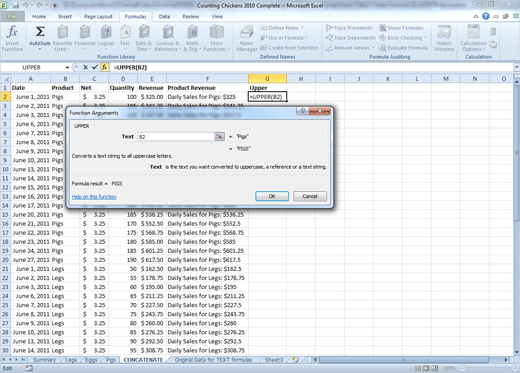
Task: Select the Sheet3 tab
Action: (274, 360)
